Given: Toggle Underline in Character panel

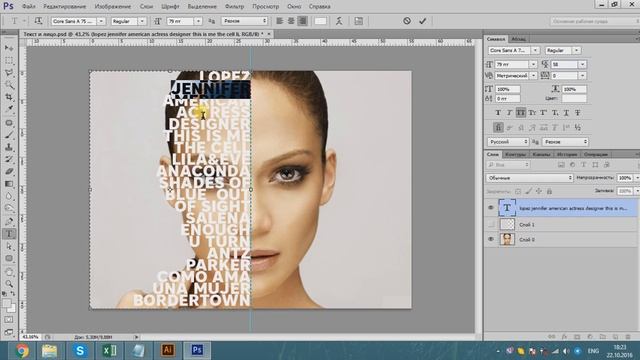Looking at the screenshot, I should (x=567, y=113).
